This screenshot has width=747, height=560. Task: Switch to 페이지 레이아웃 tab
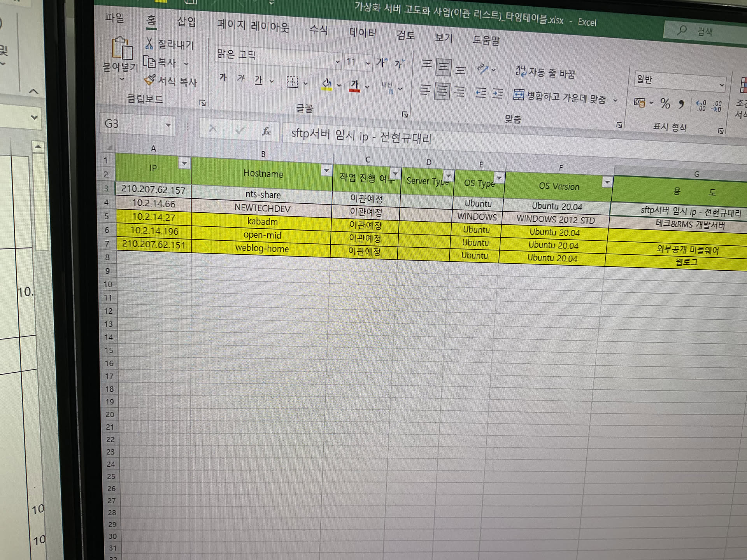point(253,26)
